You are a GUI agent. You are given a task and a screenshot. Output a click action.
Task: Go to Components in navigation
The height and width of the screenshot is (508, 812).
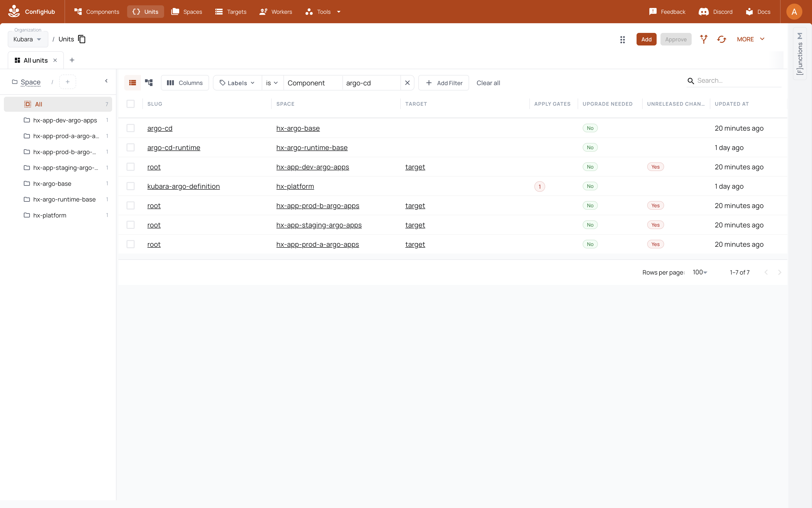97,12
